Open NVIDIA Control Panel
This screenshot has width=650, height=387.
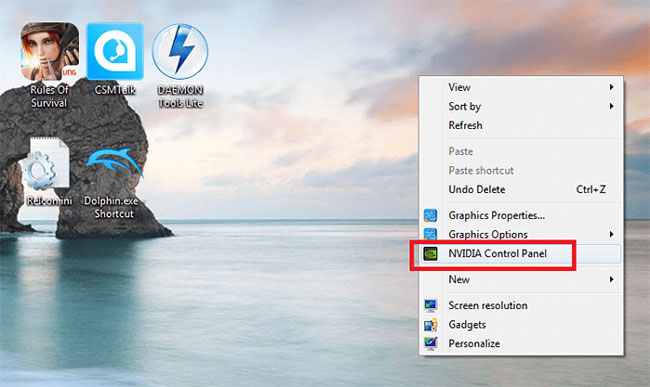[521, 254]
